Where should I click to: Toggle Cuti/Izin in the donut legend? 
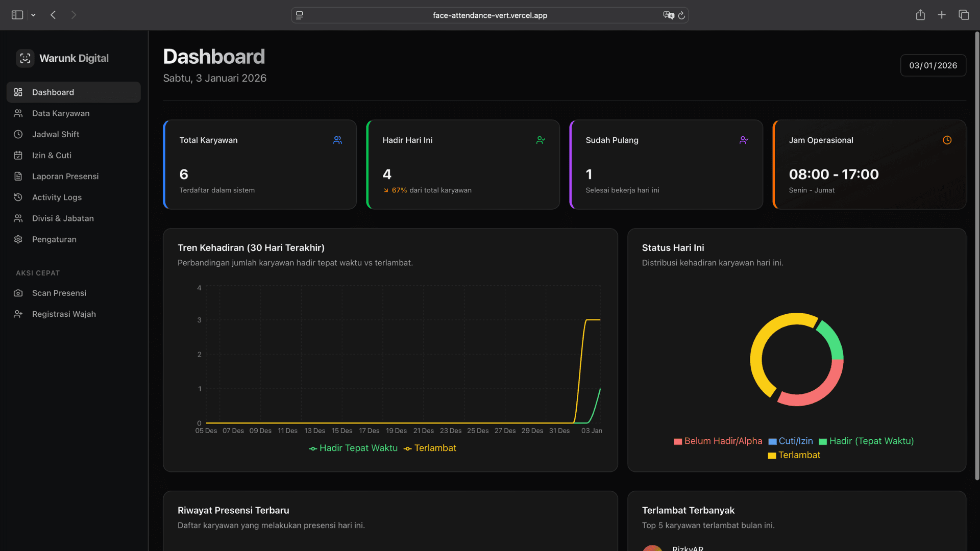tap(791, 441)
